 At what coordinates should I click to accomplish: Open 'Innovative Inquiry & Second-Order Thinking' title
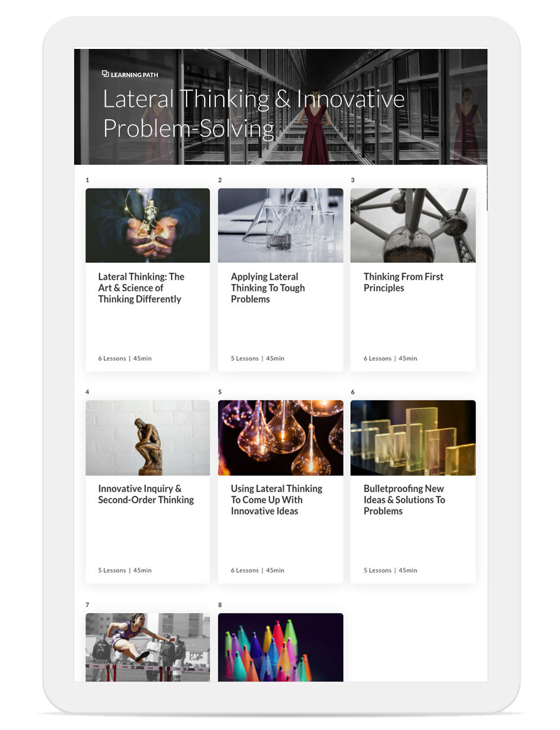pos(146,494)
